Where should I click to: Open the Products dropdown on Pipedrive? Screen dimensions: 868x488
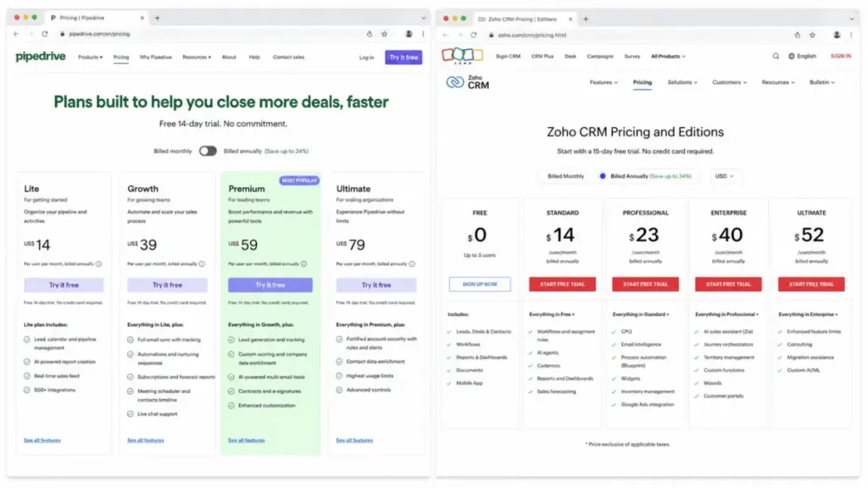(x=90, y=57)
